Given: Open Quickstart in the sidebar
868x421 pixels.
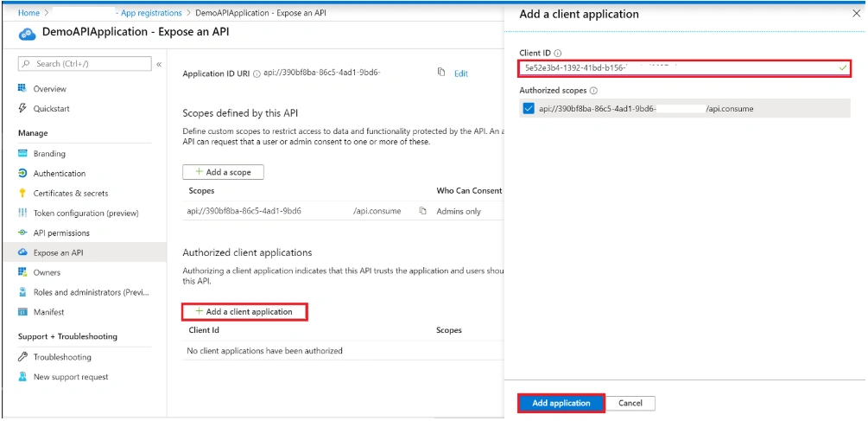Looking at the screenshot, I should pos(52,109).
